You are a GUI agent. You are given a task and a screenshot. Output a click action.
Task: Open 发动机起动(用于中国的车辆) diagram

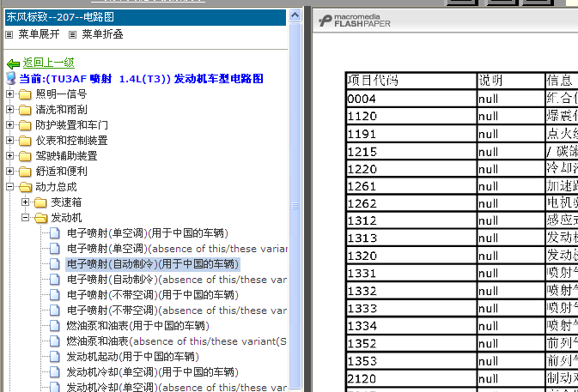[x=133, y=357]
